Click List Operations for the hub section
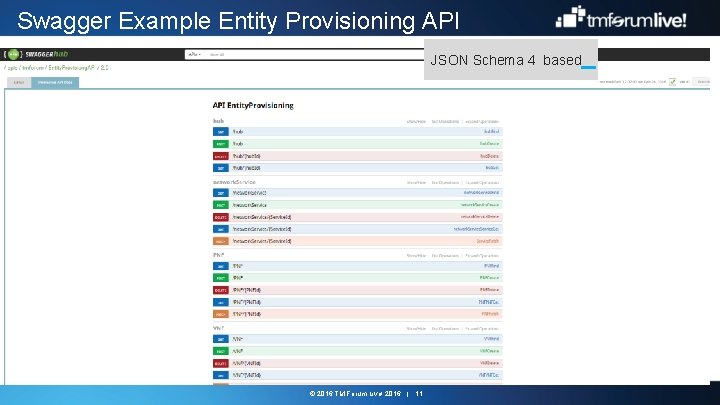The width and height of the screenshot is (720, 405). click(445, 122)
